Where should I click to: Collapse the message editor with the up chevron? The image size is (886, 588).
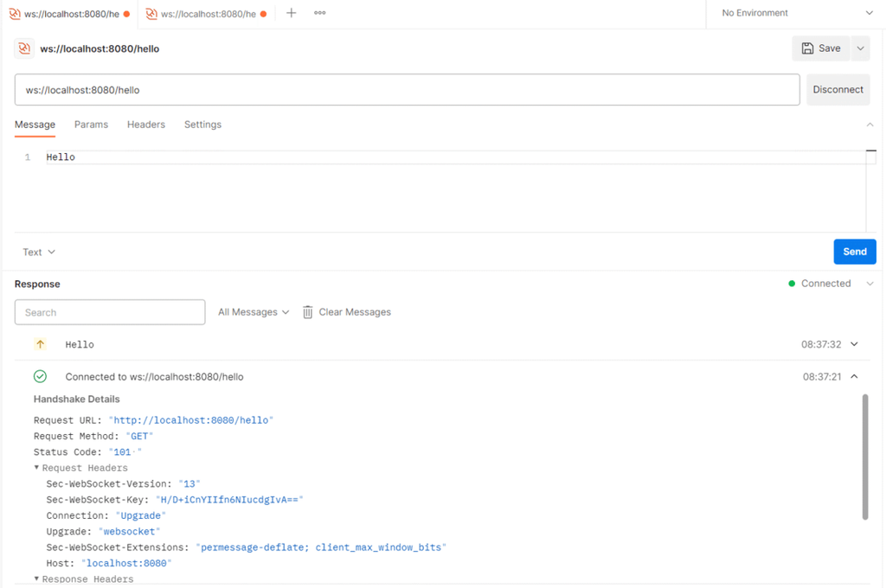pos(870,125)
